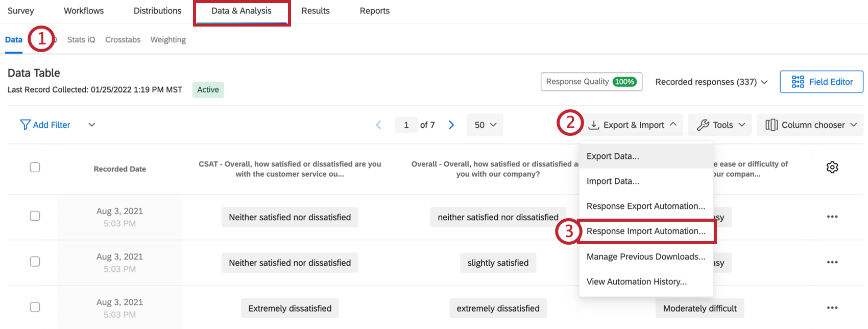Select Response Import Automation menu item

click(646, 231)
